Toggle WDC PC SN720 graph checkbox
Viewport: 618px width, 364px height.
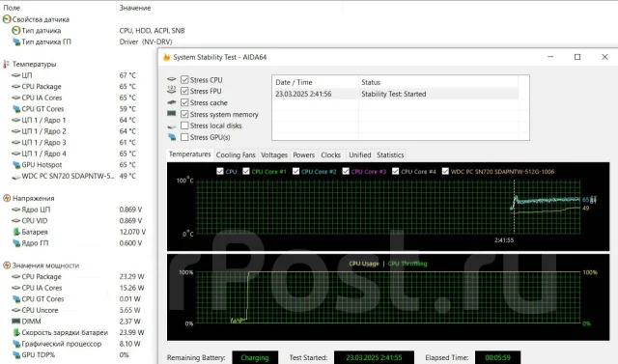click(445, 171)
